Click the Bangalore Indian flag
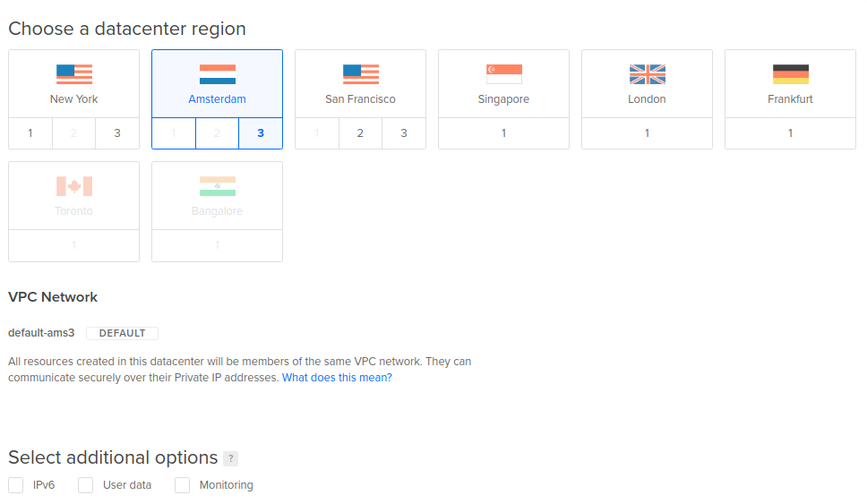 [x=218, y=186]
